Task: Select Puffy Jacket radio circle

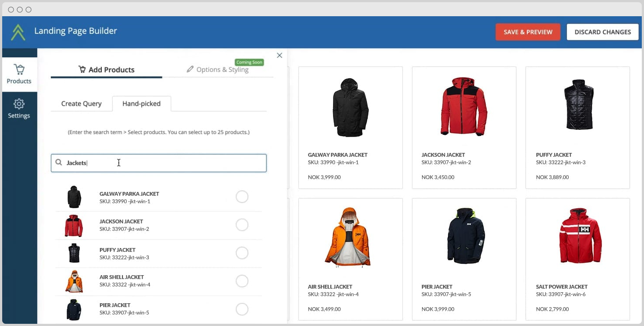Action: [242, 253]
